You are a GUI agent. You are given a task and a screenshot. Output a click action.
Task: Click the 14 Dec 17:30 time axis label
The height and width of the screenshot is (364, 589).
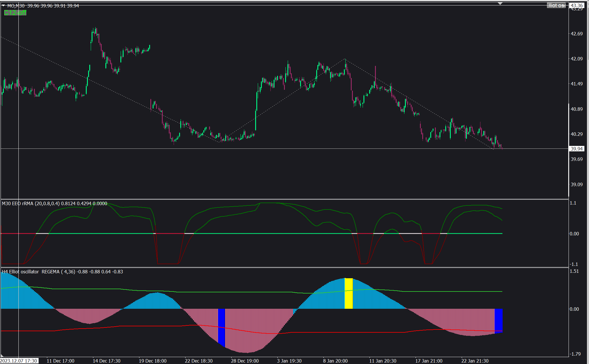(106, 361)
